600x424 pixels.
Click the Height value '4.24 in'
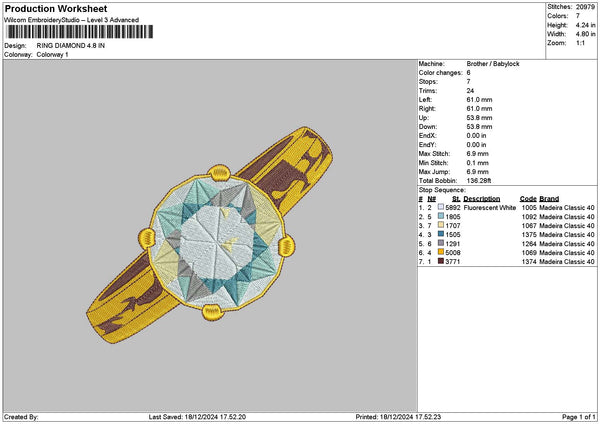585,25
